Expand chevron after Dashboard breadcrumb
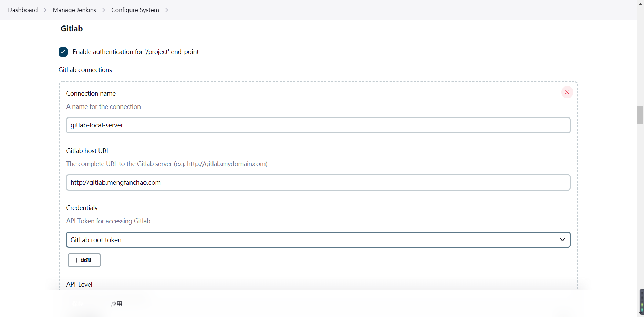The width and height of the screenshot is (644, 317). click(45, 10)
